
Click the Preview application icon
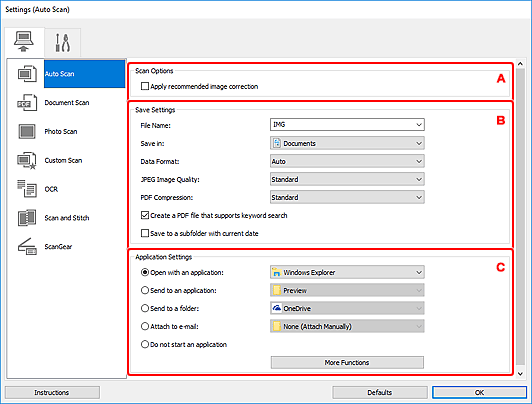pyautogui.click(x=277, y=290)
